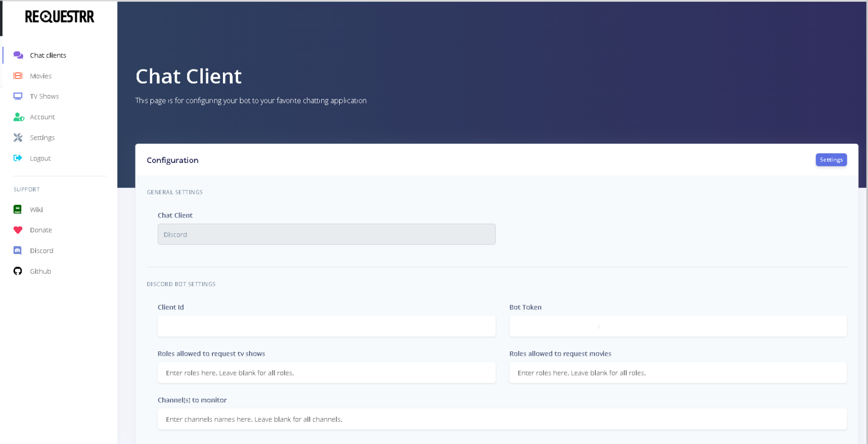Click the Discord logo icon in Support
Viewport: 868px width, 444px height.
[x=18, y=251]
